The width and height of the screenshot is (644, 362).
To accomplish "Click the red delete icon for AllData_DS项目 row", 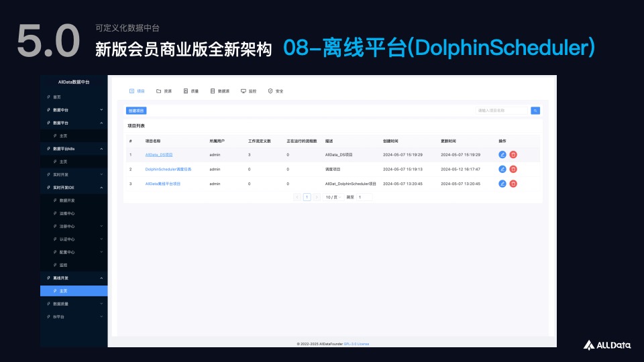I will pos(513,155).
